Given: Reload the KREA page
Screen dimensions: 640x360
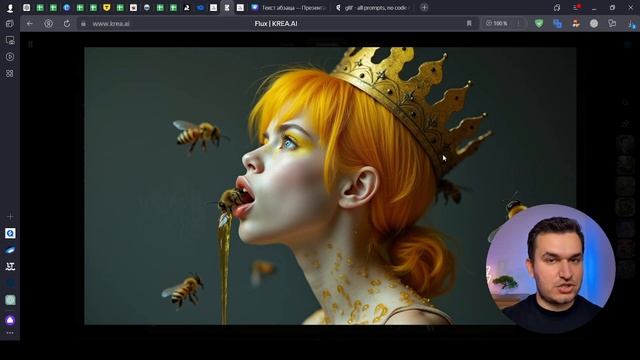Looking at the screenshot, I should pyautogui.click(x=67, y=24).
